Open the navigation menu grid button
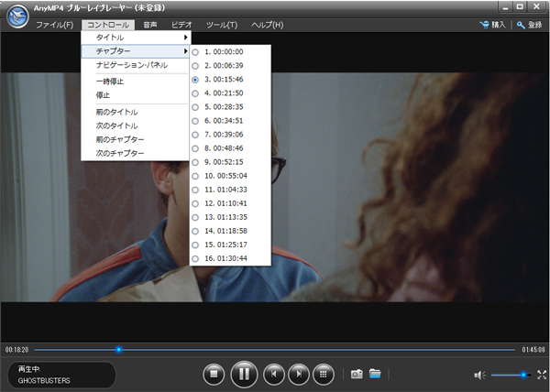The height and width of the screenshot is (392, 550). click(x=323, y=375)
